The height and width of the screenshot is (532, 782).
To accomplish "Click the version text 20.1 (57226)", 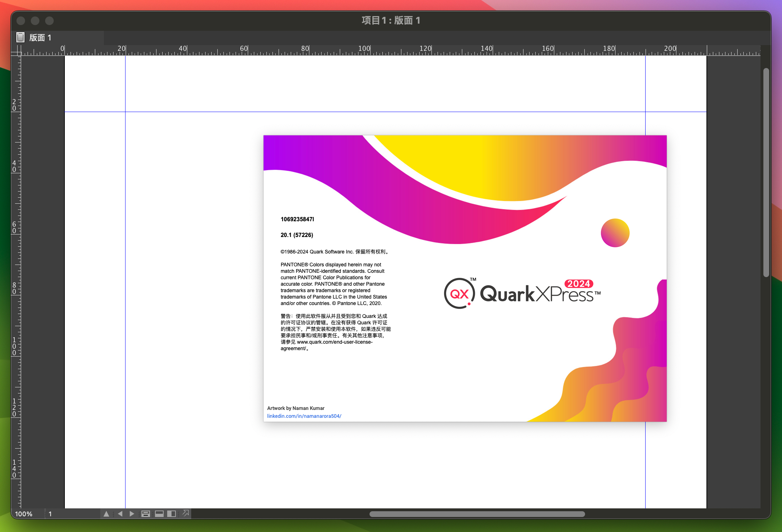I will coord(297,235).
